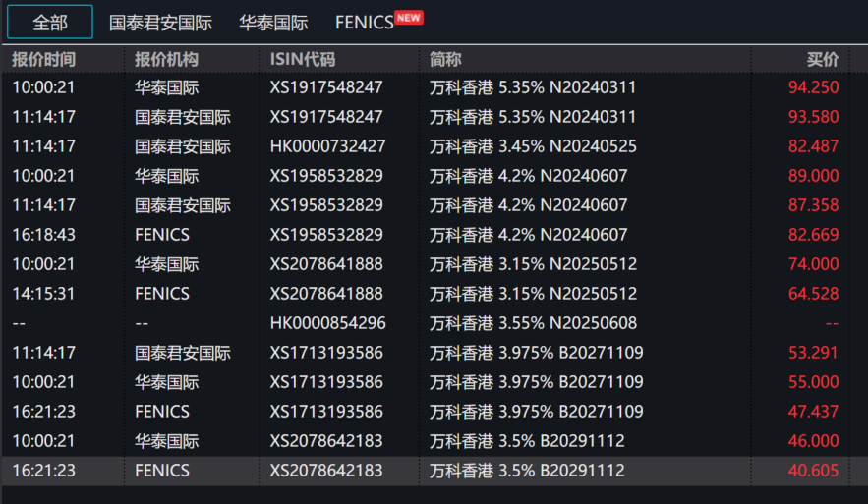Switch to the 国泰君安国际 tab
This screenshot has width=868, height=504.
pos(158,22)
